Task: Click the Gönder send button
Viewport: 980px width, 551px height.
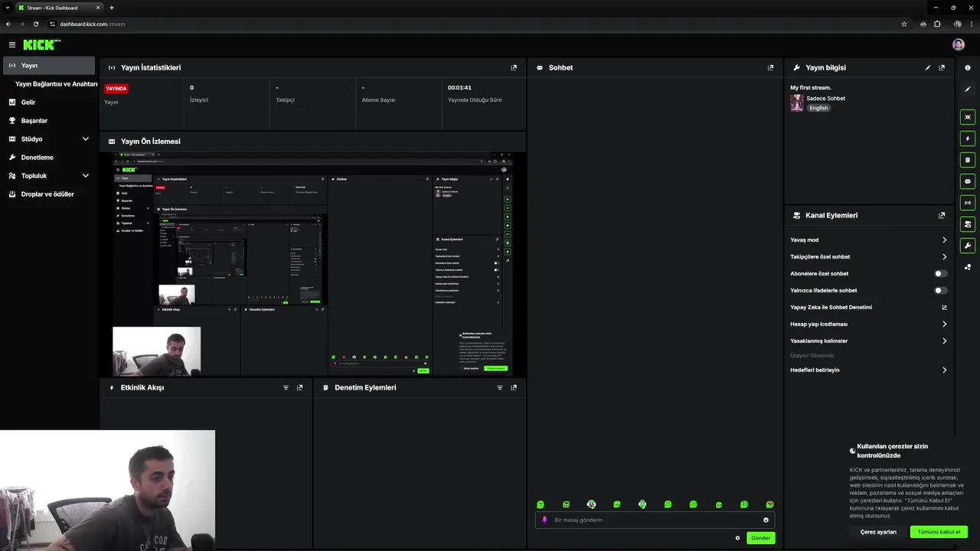Action: coord(760,538)
